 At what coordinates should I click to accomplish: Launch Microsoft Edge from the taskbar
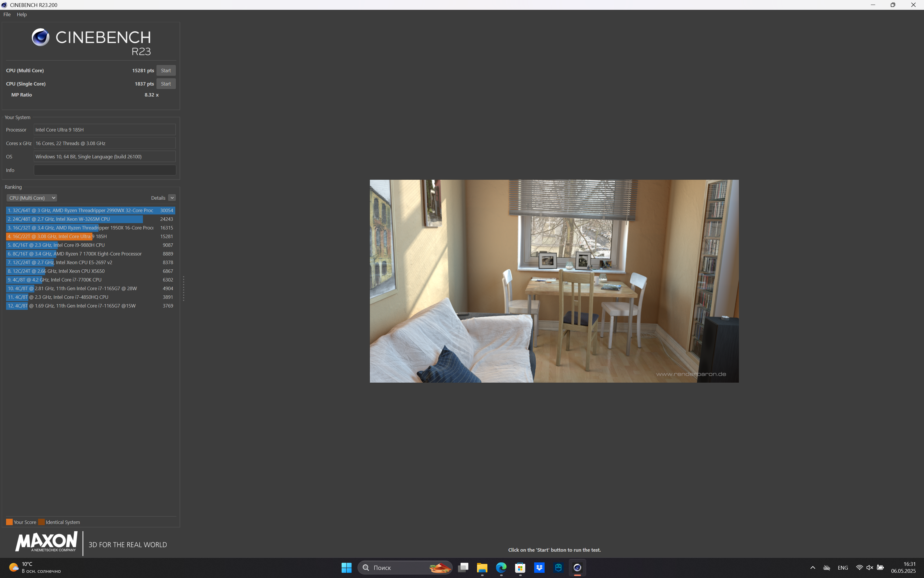click(501, 568)
